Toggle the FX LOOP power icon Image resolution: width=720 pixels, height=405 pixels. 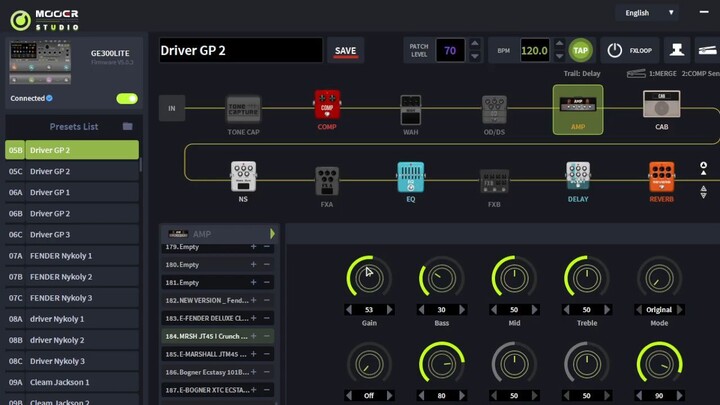tap(614, 51)
